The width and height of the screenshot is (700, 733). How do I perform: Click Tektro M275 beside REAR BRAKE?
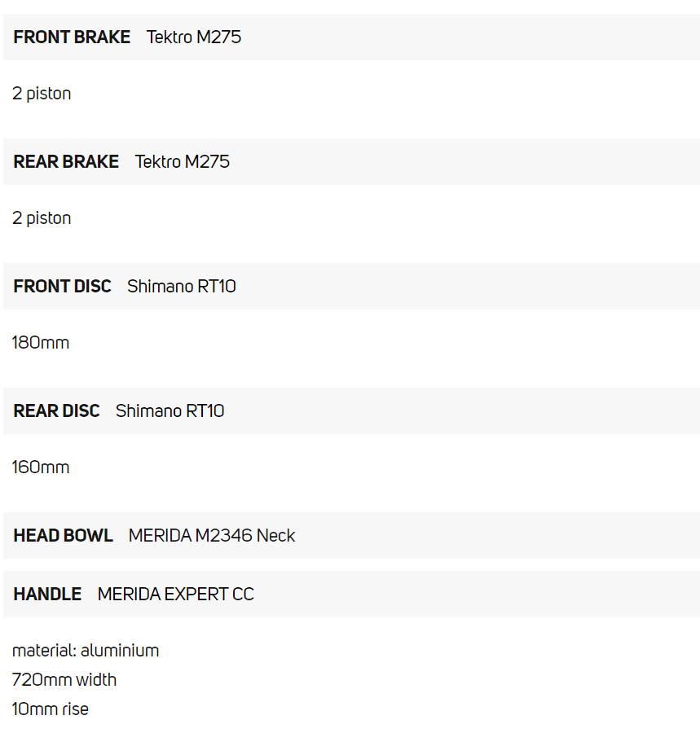click(183, 162)
